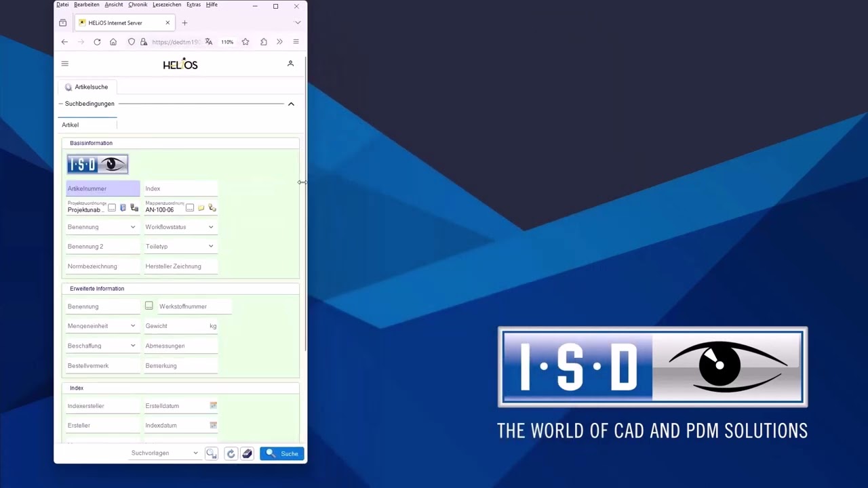This screenshot has width=868, height=488.
Task: Go to browser home page
Action: click(x=113, y=42)
